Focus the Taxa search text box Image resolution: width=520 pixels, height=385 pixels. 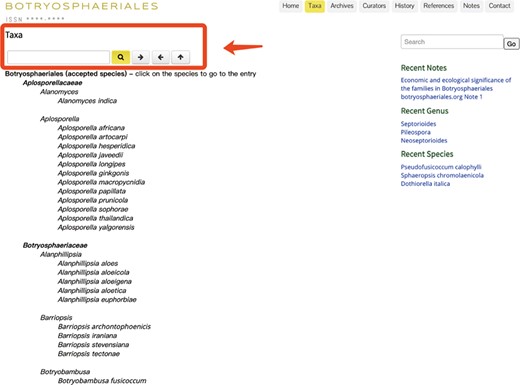pos(58,57)
